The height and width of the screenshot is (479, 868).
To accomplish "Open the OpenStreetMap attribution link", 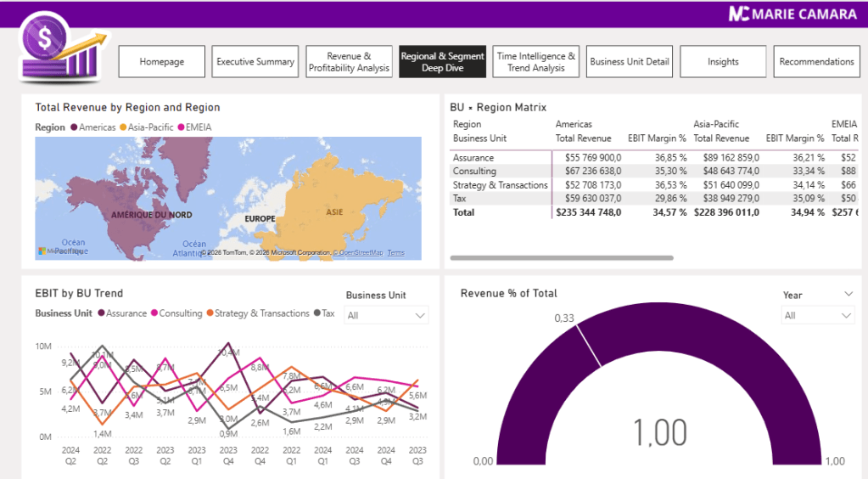I will 361,253.
